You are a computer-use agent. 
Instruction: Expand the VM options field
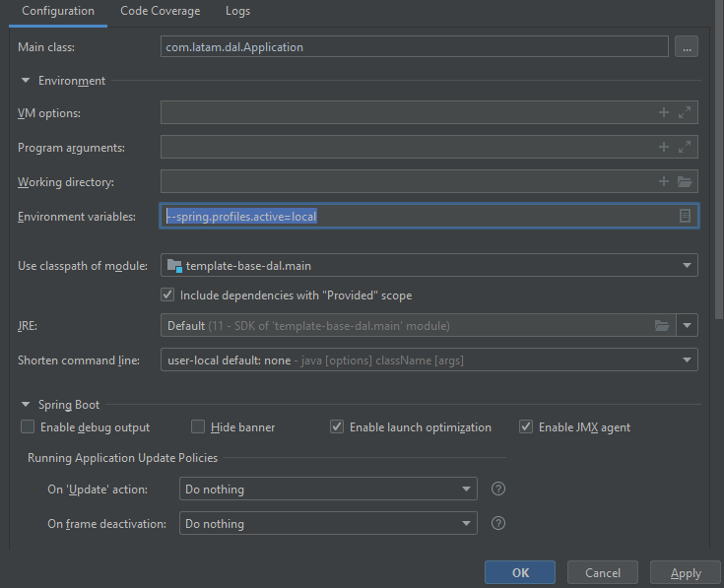685,112
